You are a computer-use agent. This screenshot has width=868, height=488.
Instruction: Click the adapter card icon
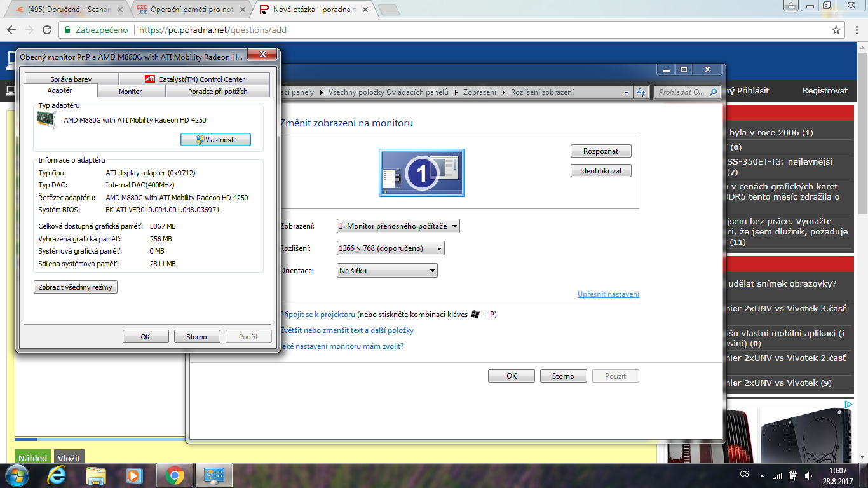[x=47, y=119]
